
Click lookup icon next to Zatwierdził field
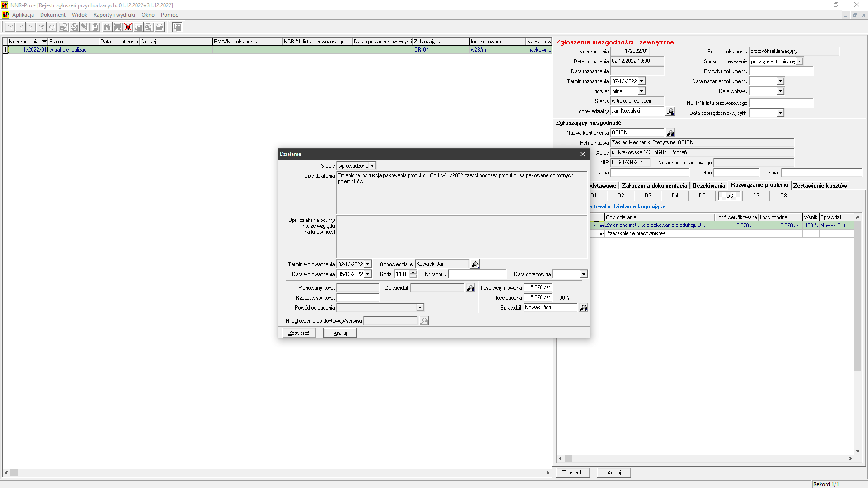471,288
